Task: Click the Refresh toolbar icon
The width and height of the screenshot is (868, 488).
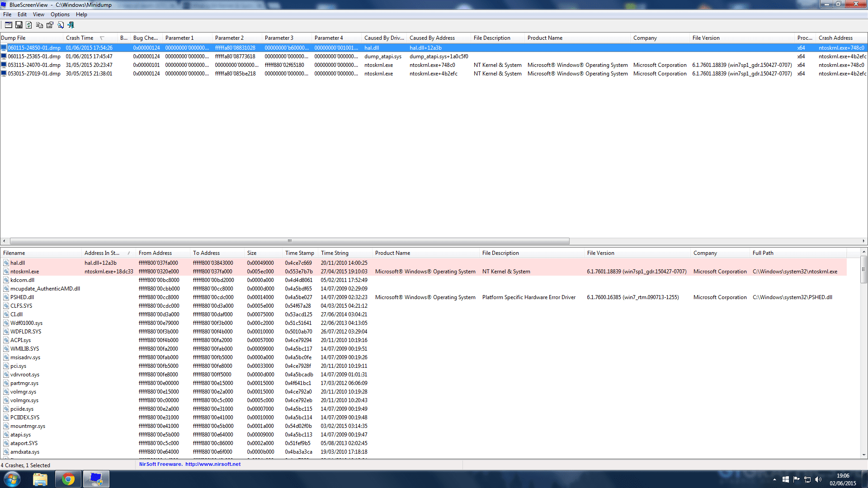Action: tap(29, 25)
